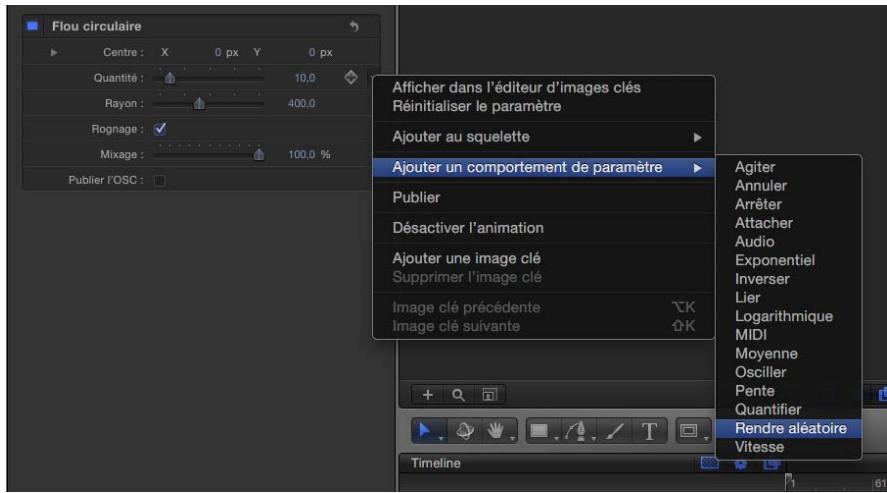Image resolution: width=887 pixels, height=493 pixels.
Task: Select Lier behavior in the submenu
Action: pyautogui.click(x=789, y=298)
